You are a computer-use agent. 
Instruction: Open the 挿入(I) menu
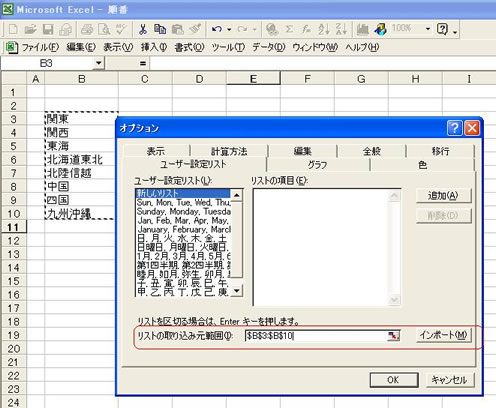tap(154, 48)
